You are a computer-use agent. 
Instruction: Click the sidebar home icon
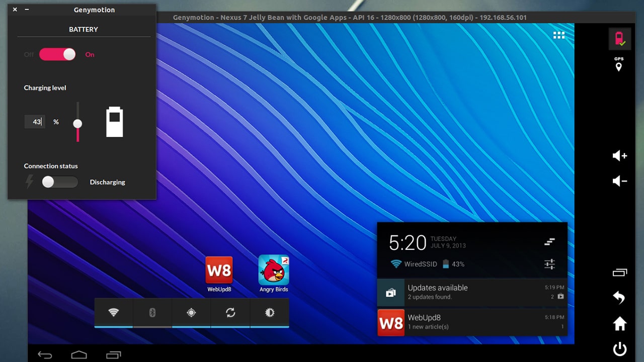tap(619, 324)
